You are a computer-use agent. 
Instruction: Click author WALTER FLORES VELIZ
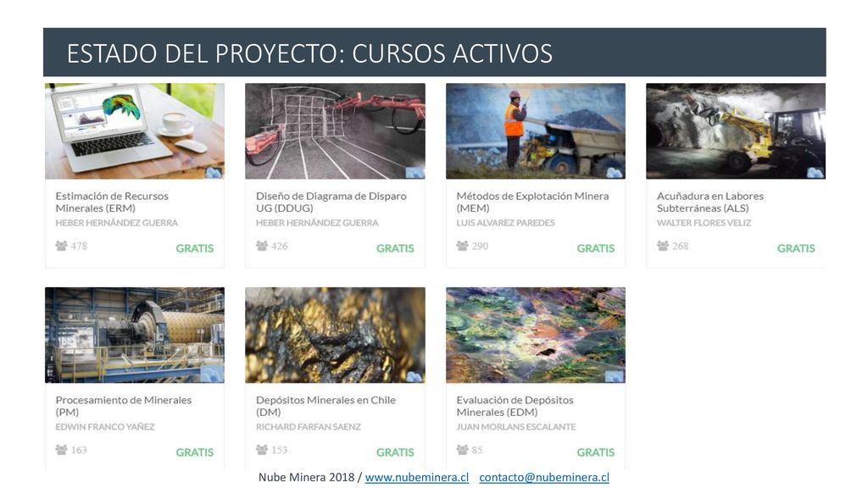point(704,223)
